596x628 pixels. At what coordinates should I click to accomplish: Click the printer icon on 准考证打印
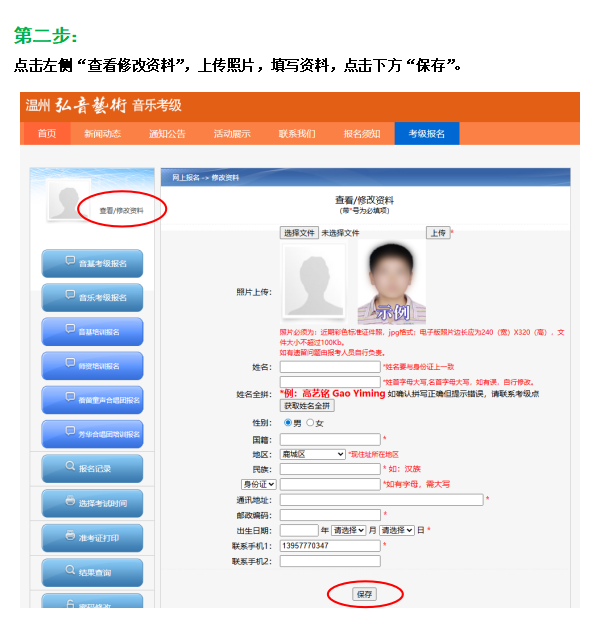point(70,535)
